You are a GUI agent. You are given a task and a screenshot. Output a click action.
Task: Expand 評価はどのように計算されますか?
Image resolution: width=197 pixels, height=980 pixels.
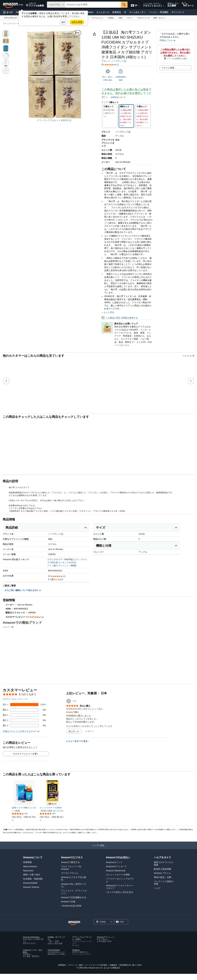coord(21,732)
